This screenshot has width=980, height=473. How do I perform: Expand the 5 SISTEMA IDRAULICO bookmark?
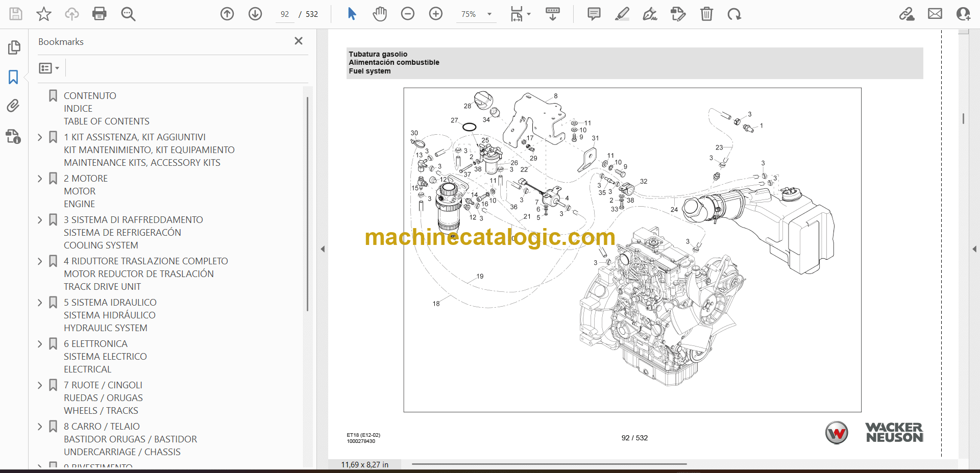pyautogui.click(x=40, y=303)
